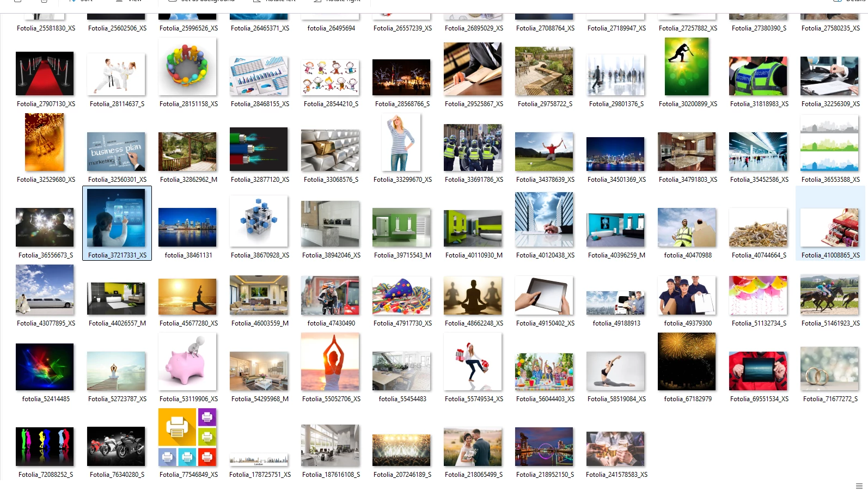This screenshot has width=868, height=491.
Task: Select colorful figures circle thumbnail Fotolia_28151158_XS
Action: pyautogui.click(x=187, y=66)
